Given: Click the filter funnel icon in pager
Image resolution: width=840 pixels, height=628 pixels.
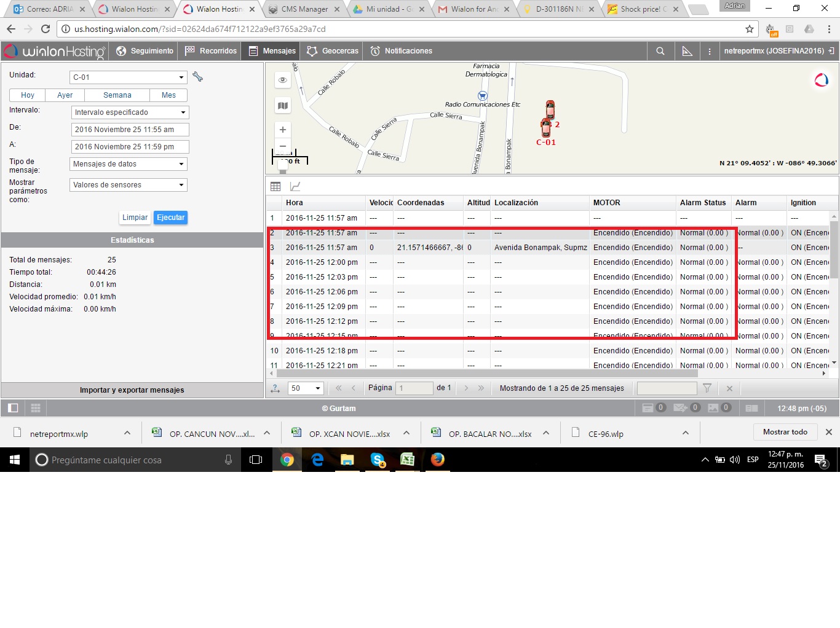Looking at the screenshot, I should pos(707,388).
